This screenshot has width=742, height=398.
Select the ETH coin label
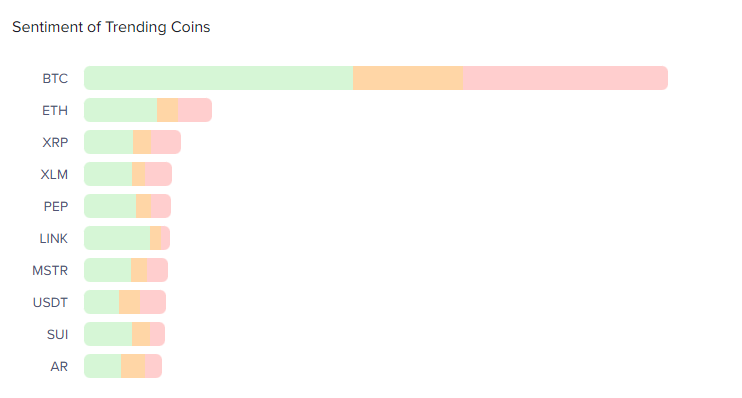[x=55, y=111]
